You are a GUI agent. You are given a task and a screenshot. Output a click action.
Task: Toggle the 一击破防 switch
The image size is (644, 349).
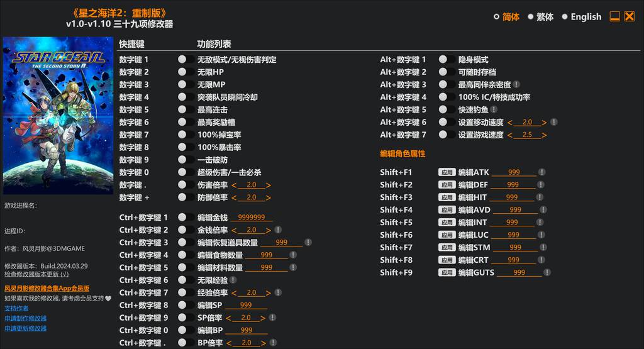click(186, 160)
